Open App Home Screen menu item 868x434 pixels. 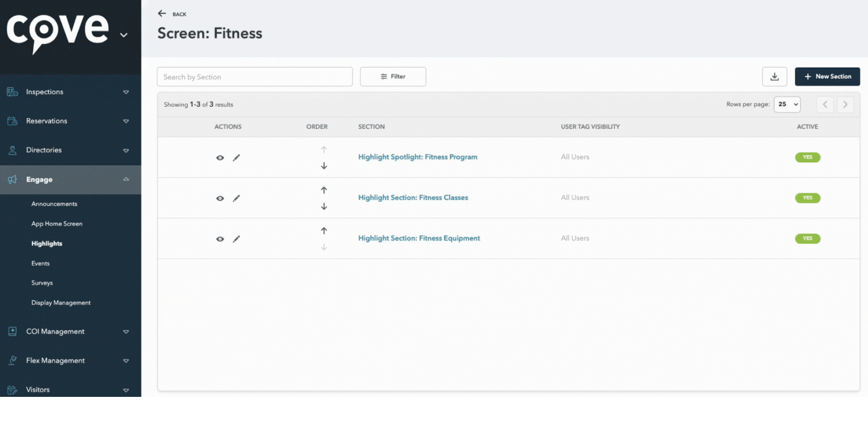pos(57,224)
